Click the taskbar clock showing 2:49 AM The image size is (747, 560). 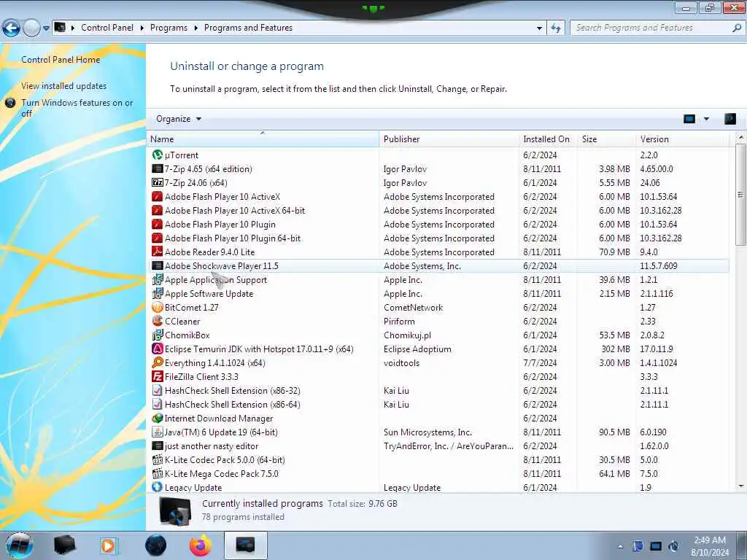[709, 546]
